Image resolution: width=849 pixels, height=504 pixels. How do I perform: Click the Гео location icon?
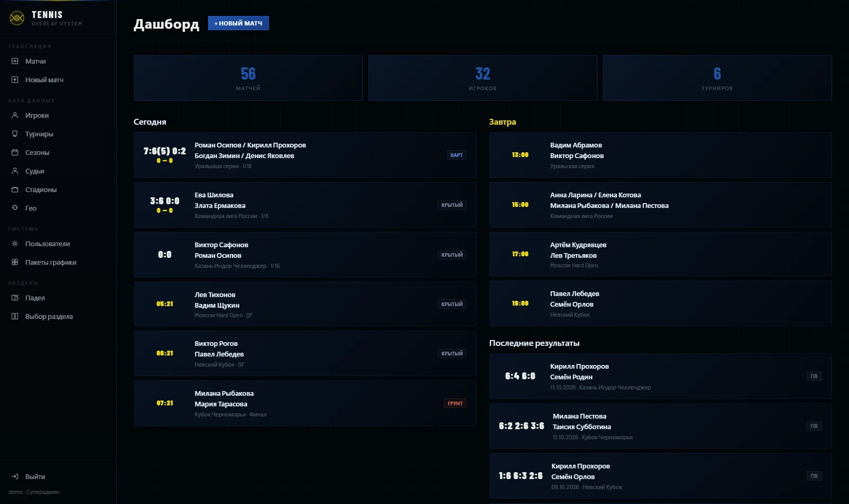pos(15,208)
